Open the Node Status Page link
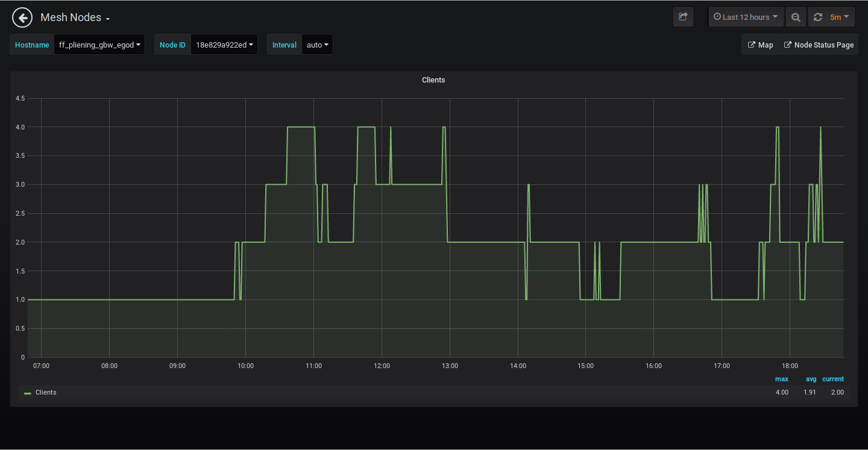Viewport: 868px width, 450px height. pos(818,45)
